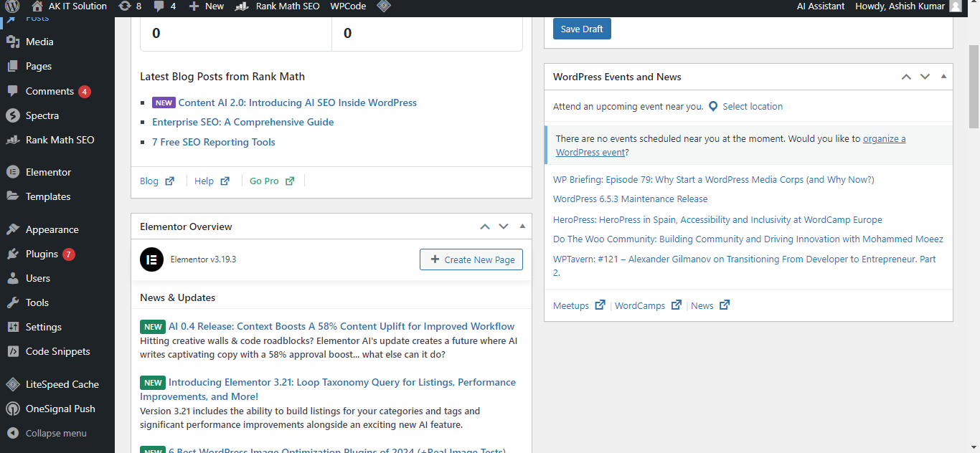980x453 pixels.
Task: Click the Elementor logo in the overview widget
Action: pos(151,259)
